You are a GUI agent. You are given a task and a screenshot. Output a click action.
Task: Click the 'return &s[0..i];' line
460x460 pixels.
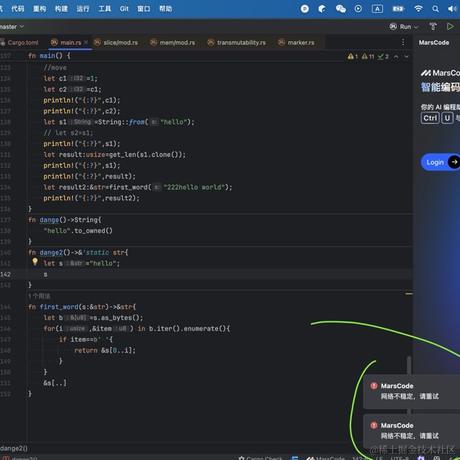[x=105, y=350]
